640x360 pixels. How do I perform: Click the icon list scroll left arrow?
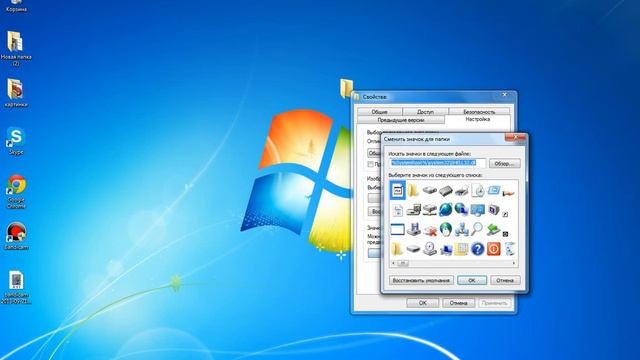pyautogui.click(x=393, y=263)
